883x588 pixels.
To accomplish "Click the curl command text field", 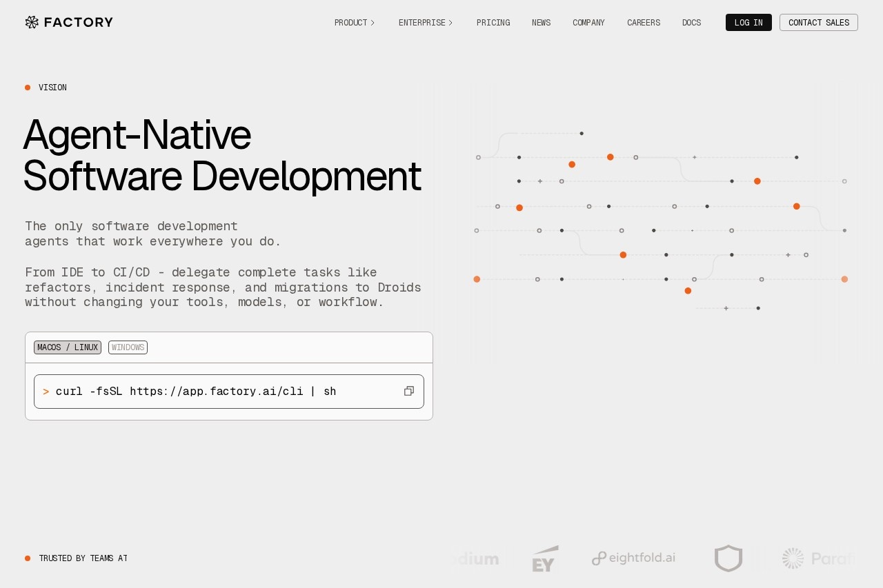I will tap(207, 392).
